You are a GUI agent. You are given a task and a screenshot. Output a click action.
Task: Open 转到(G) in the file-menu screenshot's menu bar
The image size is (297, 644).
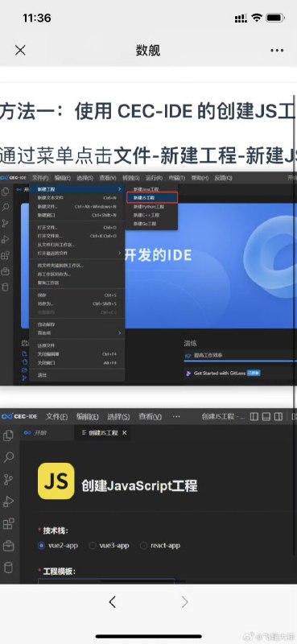coord(130,178)
